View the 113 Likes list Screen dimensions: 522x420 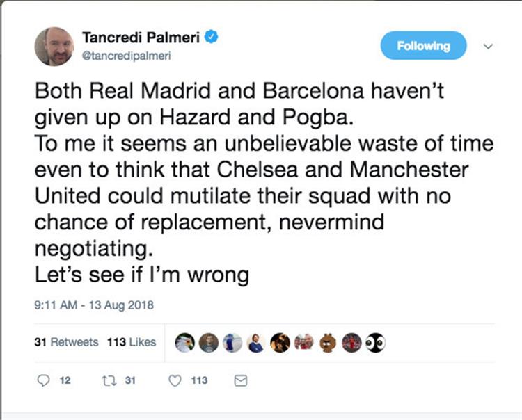pyautogui.click(x=132, y=342)
